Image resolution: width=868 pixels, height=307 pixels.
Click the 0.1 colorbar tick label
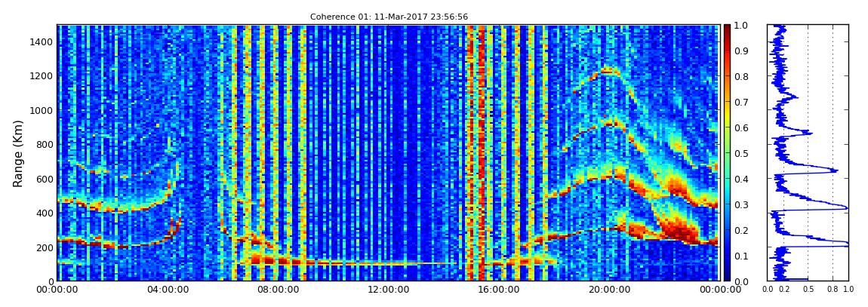(x=740, y=256)
